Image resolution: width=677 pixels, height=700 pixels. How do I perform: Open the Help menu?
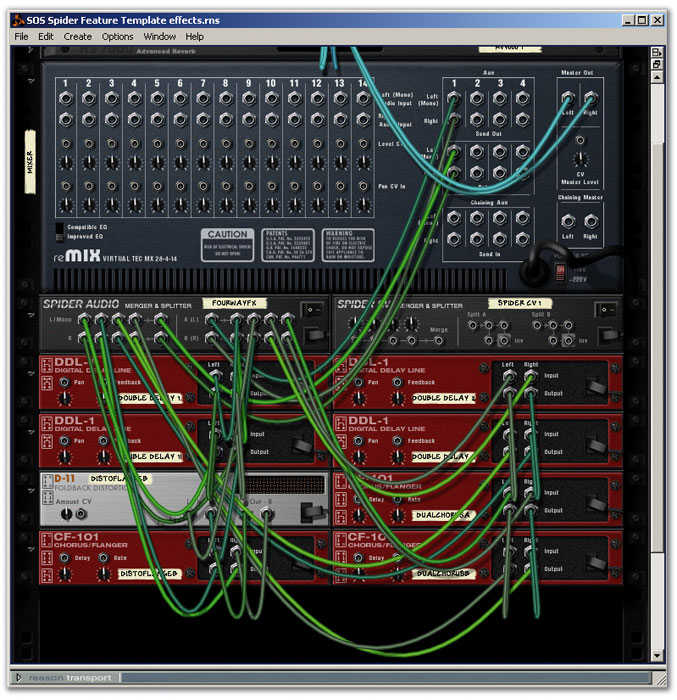(194, 37)
